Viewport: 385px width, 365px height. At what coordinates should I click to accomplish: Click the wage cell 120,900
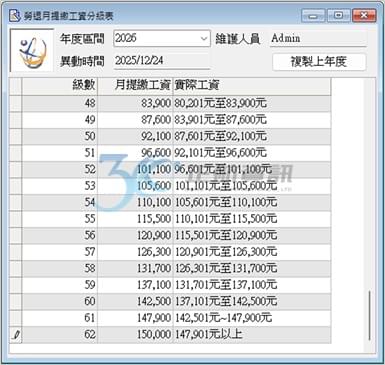[135, 235]
